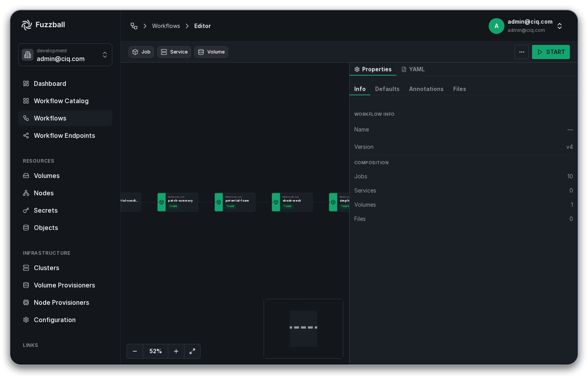588x378 pixels.
Task: Open Volume Provisioners page
Action: click(x=65, y=285)
